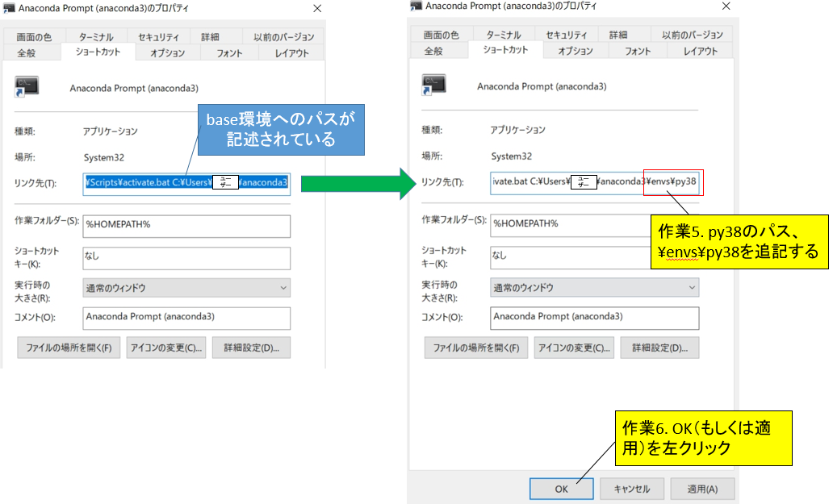Click アイコンの変更 button in right dialog
Image resolution: width=833 pixels, height=504 pixels.
click(574, 348)
